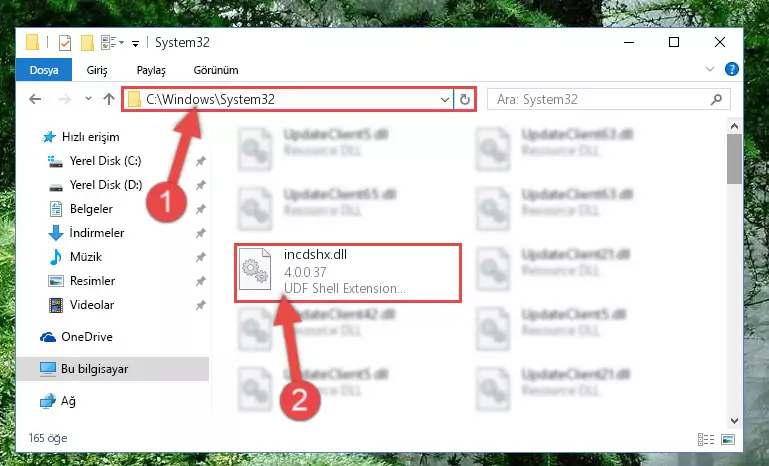Expand the ribbon with the chevron
Image resolution: width=769 pixels, height=466 pixels.
point(710,69)
